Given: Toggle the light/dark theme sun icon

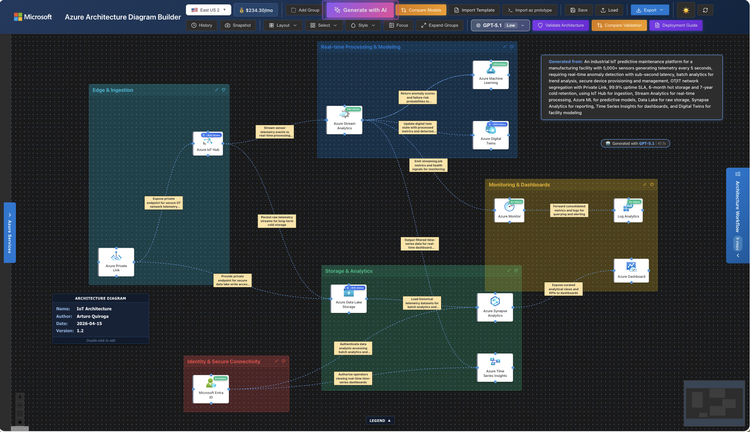Looking at the screenshot, I should click(686, 10).
